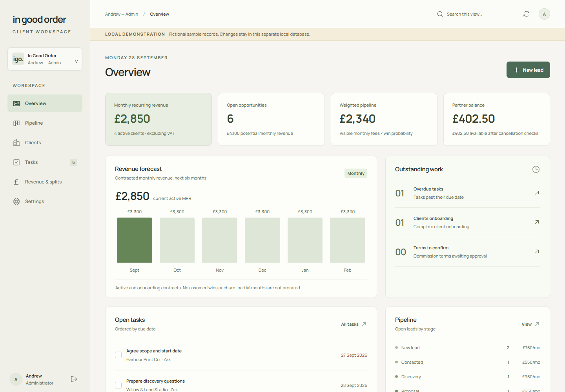Screen dimensions: 565x392
Task: Click Terms to confirm title text
Action: pyautogui.click(x=431, y=248)
